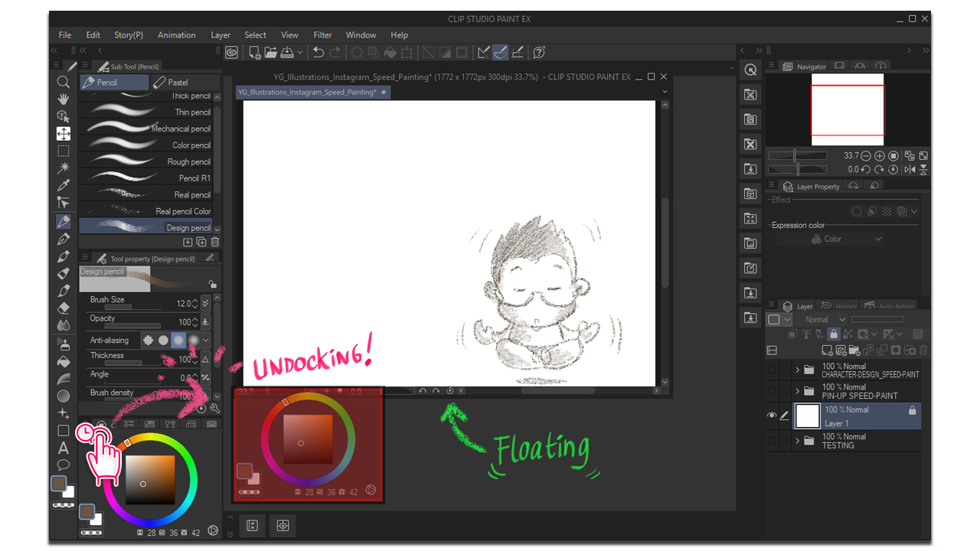Select the rectangular Selection area tool
Viewport: 980px width, 551px height.
(x=64, y=151)
